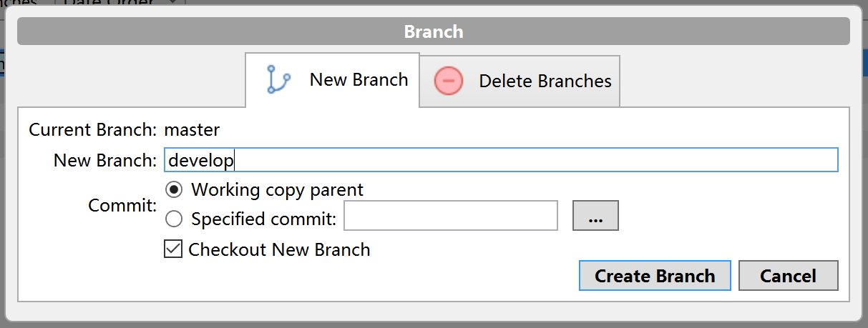Click the Branch dialog title bar
The width and height of the screenshot is (868, 328).
pos(434,32)
